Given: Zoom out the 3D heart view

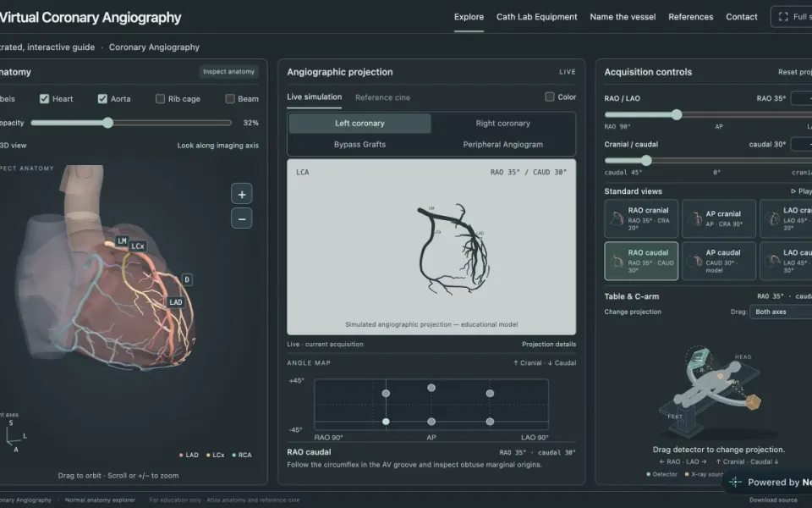Looking at the screenshot, I should pyautogui.click(x=241, y=218).
